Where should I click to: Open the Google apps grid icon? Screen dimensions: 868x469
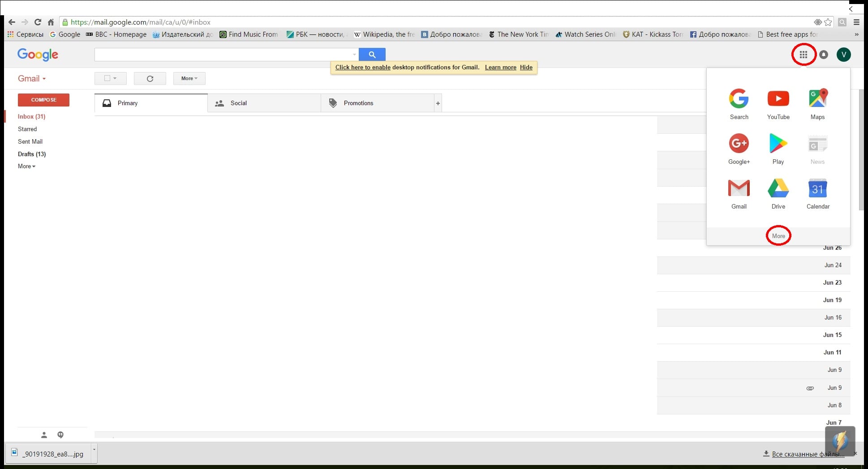pyautogui.click(x=804, y=55)
